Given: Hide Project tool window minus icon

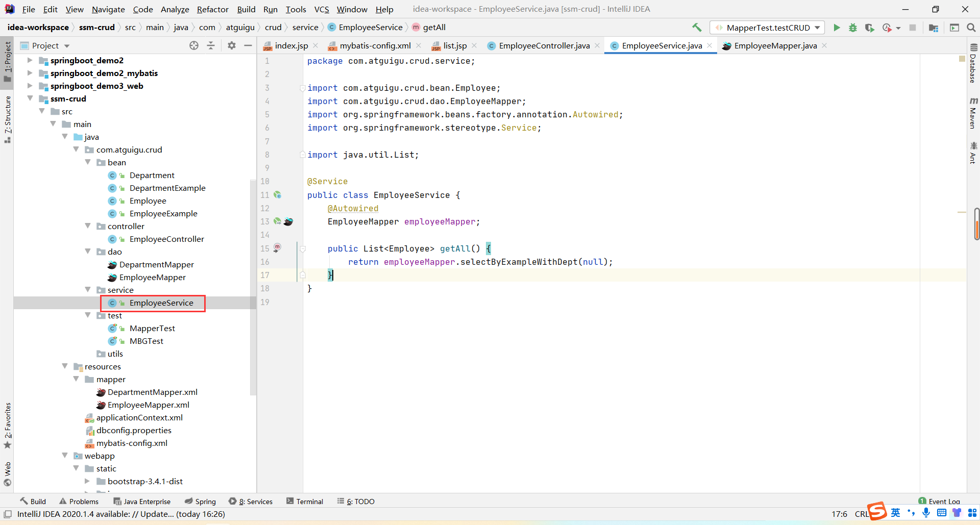Looking at the screenshot, I should coord(248,45).
